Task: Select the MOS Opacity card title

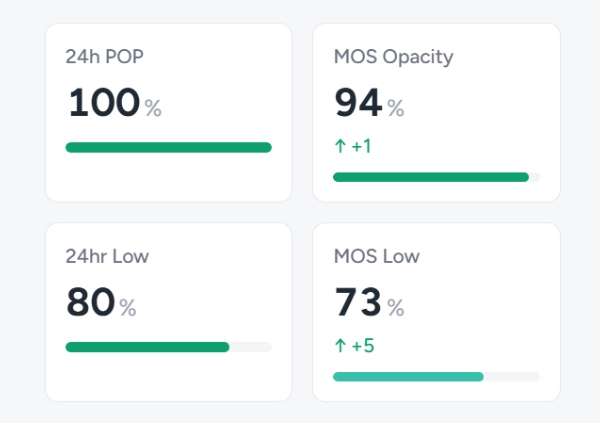Action: pyautogui.click(x=393, y=57)
